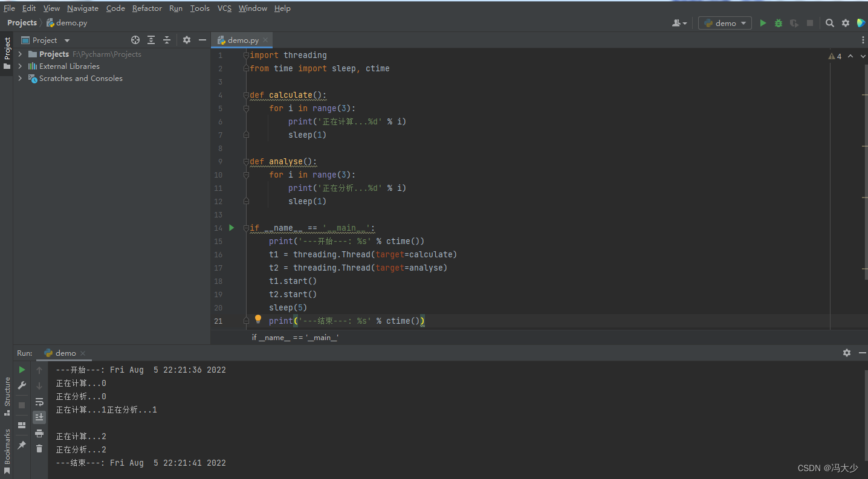The width and height of the screenshot is (868, 479).
Task: Click the if __name__ == '__main__' breadcrumb
Action: point(295,337)
